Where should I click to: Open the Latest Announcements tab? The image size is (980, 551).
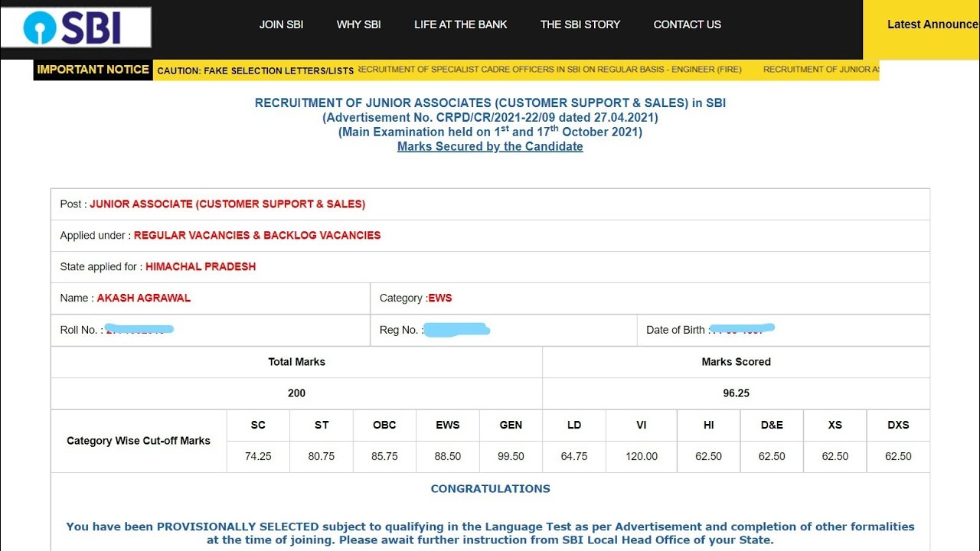[x=922, y=29]
